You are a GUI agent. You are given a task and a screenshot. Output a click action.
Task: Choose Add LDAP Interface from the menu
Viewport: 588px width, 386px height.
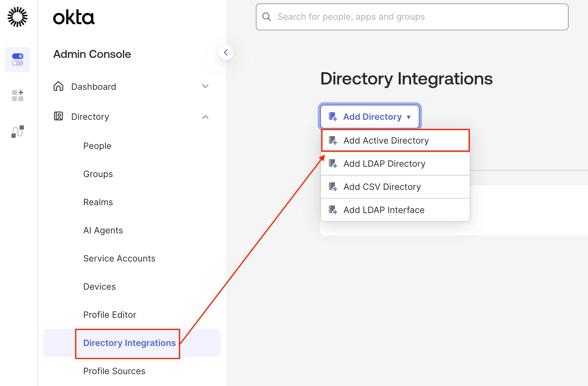(395, 210)
